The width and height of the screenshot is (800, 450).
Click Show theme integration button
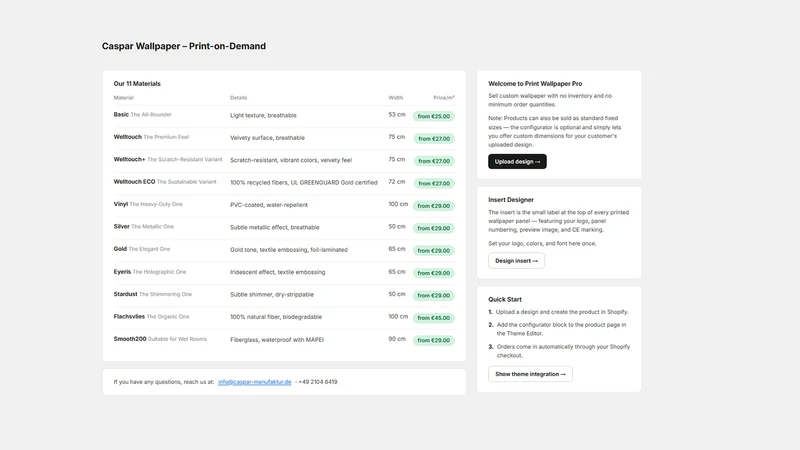click(x=530, y=374)
